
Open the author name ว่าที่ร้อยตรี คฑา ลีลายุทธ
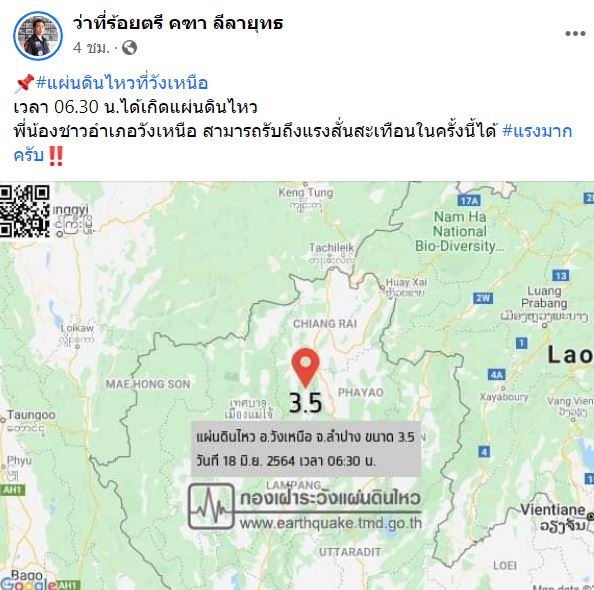point(178,23)
